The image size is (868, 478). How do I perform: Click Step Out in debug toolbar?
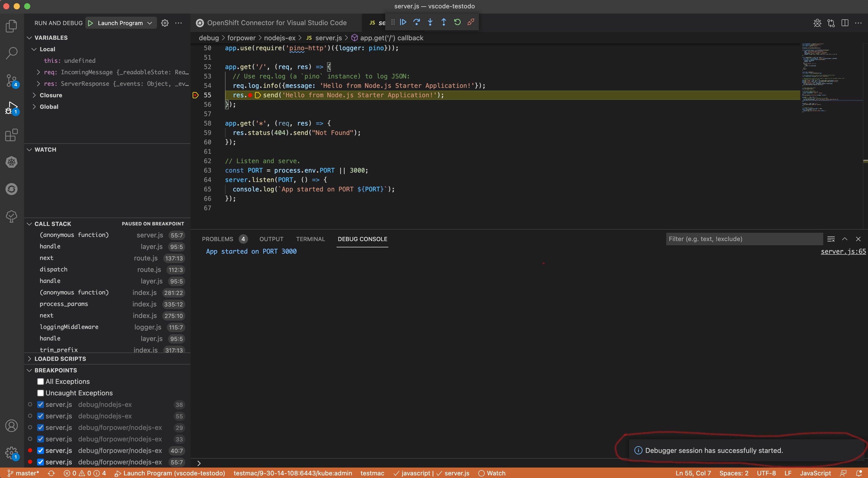(x=444, y=22)
